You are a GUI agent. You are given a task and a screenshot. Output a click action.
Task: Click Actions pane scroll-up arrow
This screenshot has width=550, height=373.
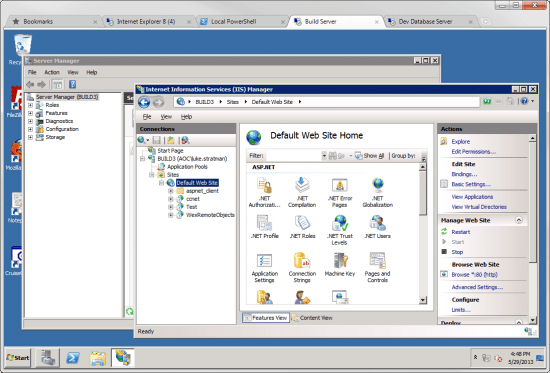pyautogui.click(x=532, y=138)
